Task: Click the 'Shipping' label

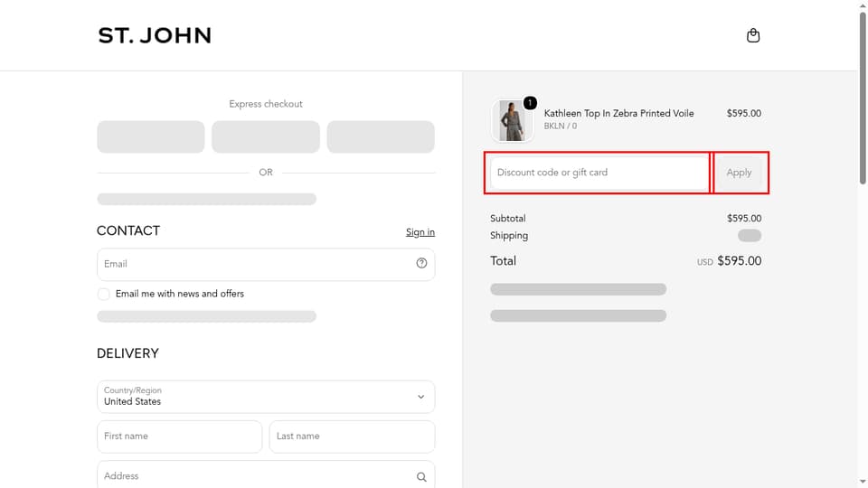Action: [x=509, y=236]
